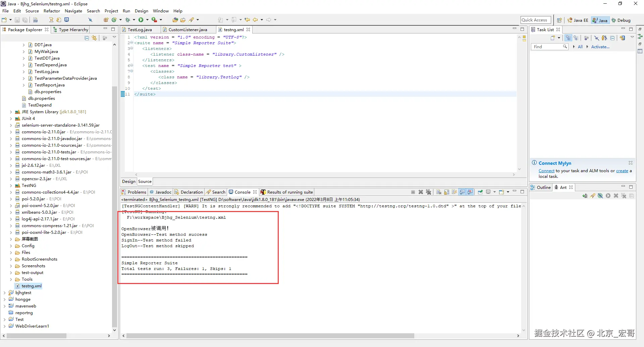This screenshot has width=644, height=347.
Task: Click Remove Launch icon in Console toolbar
Action: pos(421,192)
